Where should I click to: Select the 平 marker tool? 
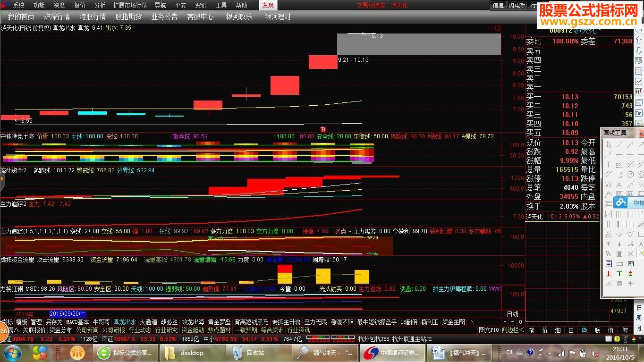[630, 284]
